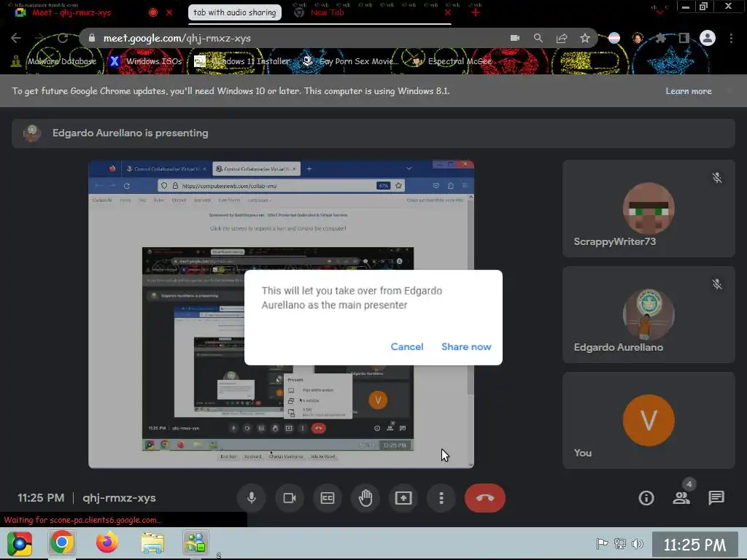Reload the page with refresh icon

coord(63,38)
